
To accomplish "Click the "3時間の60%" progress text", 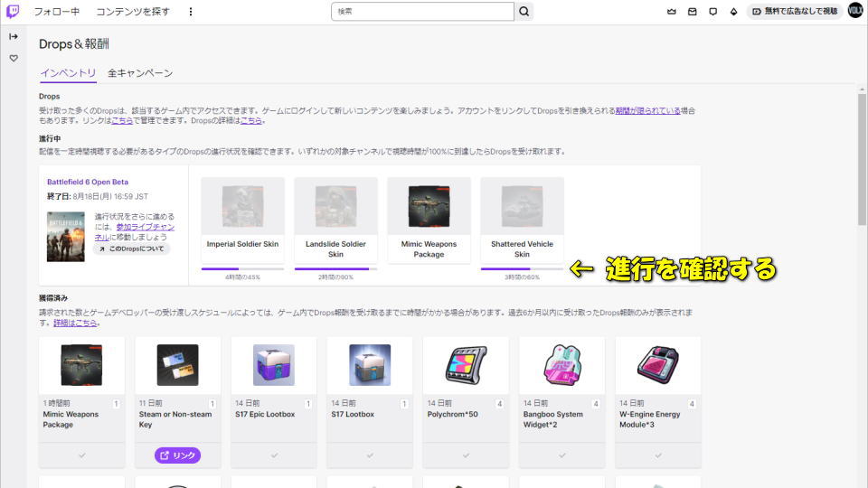I will [x=522, y=277].
